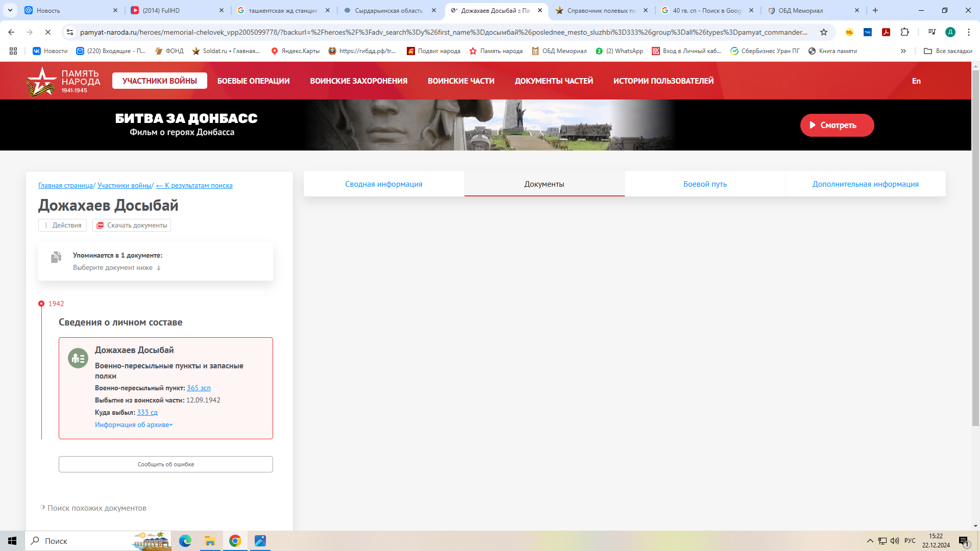Open the browser extensions puzzle icon
The image size is (980, 551).
(x=904, y=32)
